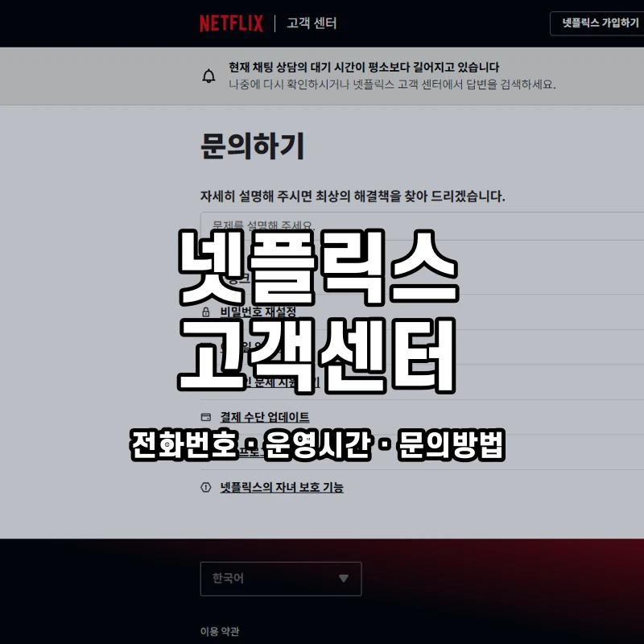
Task: Click the 자세히 설명해 주시면 prompt text
Action: [353, 196]
